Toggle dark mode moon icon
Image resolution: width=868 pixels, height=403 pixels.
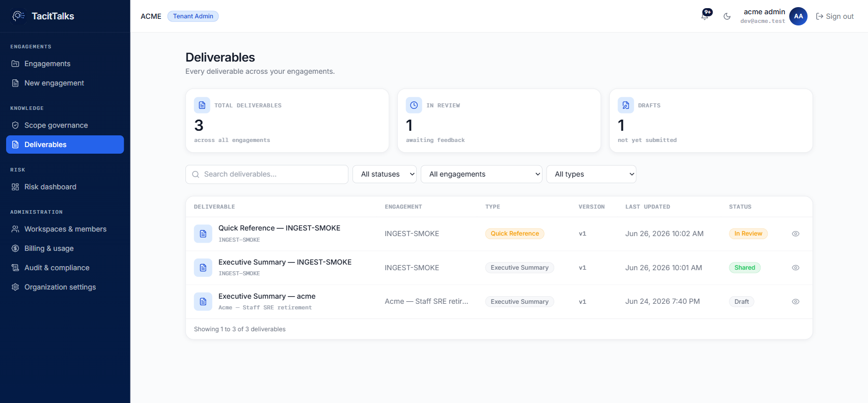tap(727, 16)
